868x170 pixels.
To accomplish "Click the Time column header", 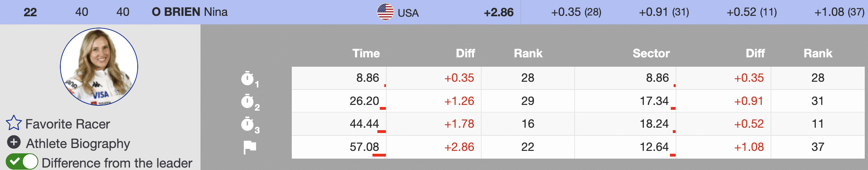I will [x=366, y=53].
